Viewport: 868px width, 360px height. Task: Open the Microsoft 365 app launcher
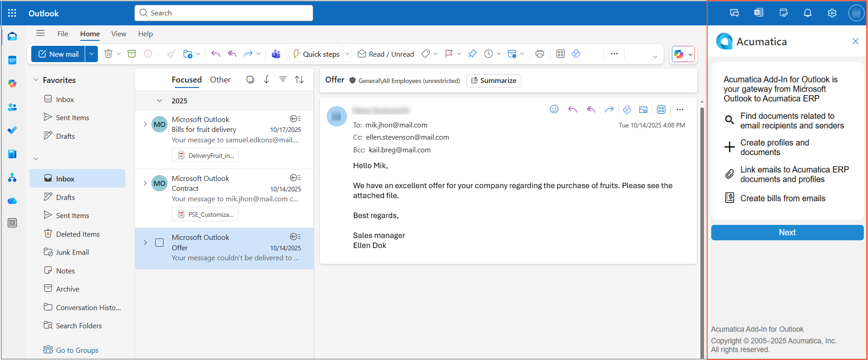[x=12, y=13]
